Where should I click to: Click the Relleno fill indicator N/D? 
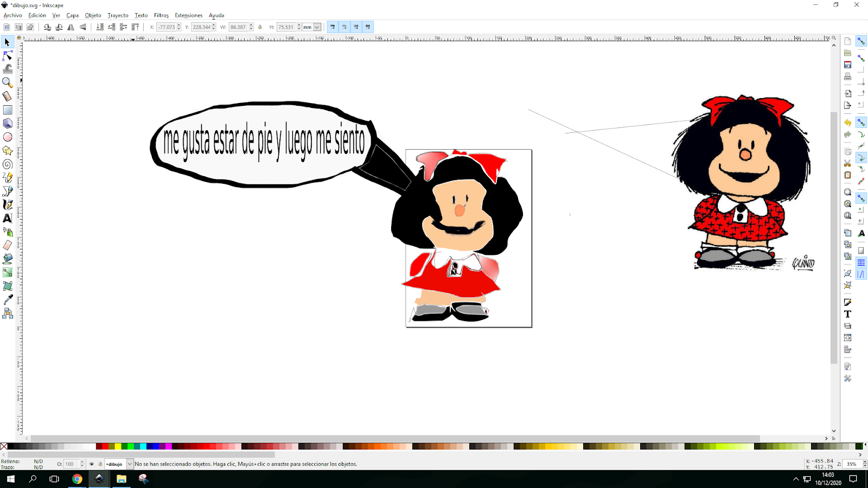(x=38, y=461)
